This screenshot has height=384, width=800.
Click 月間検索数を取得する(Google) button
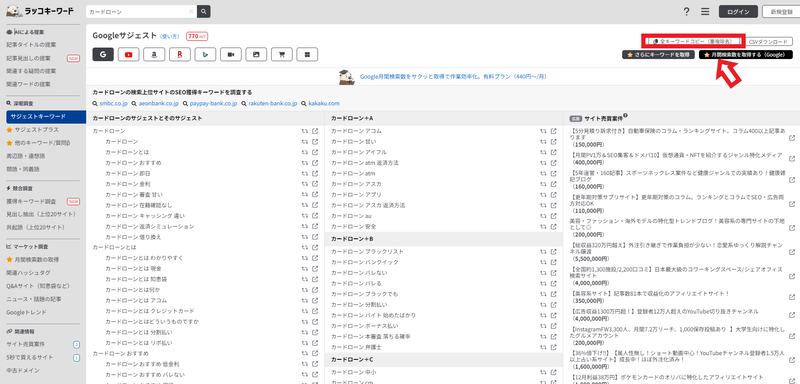click(x=745, y=54)
